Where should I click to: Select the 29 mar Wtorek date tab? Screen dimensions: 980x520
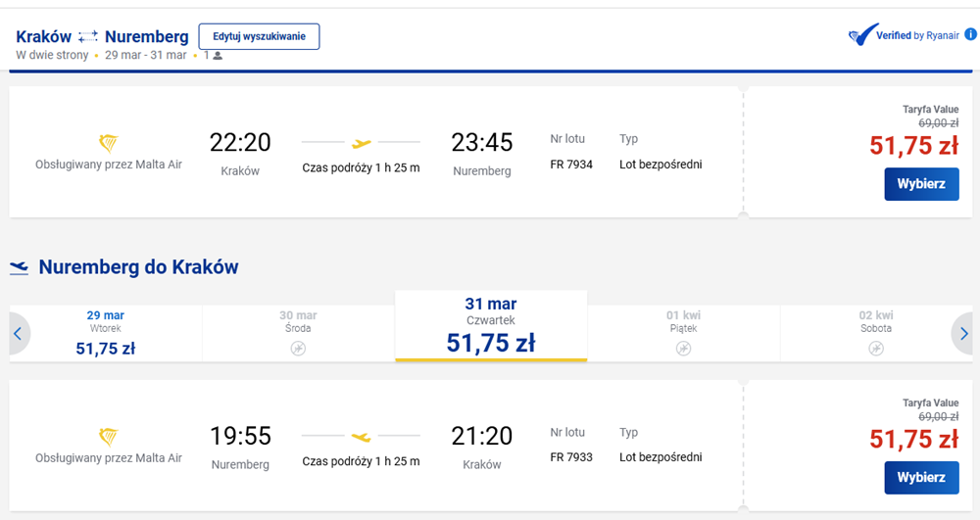click(106, 333)
